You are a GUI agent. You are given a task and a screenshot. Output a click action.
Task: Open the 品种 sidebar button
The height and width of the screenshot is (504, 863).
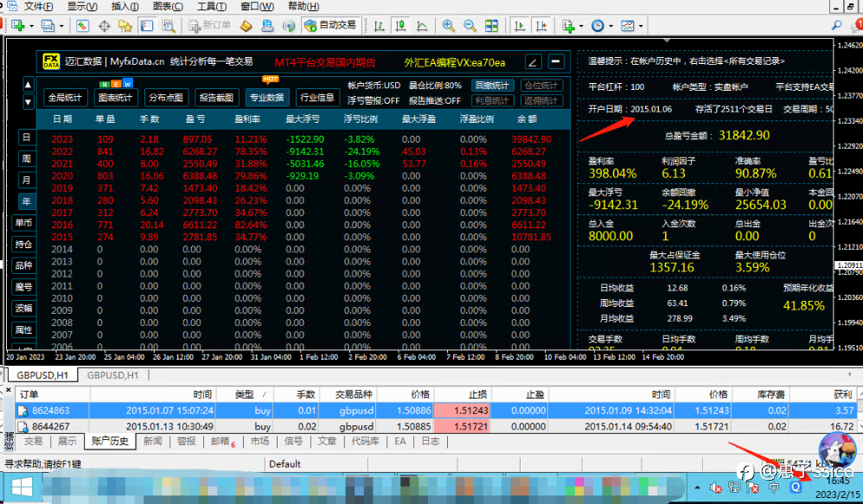(x=23, y=265)
